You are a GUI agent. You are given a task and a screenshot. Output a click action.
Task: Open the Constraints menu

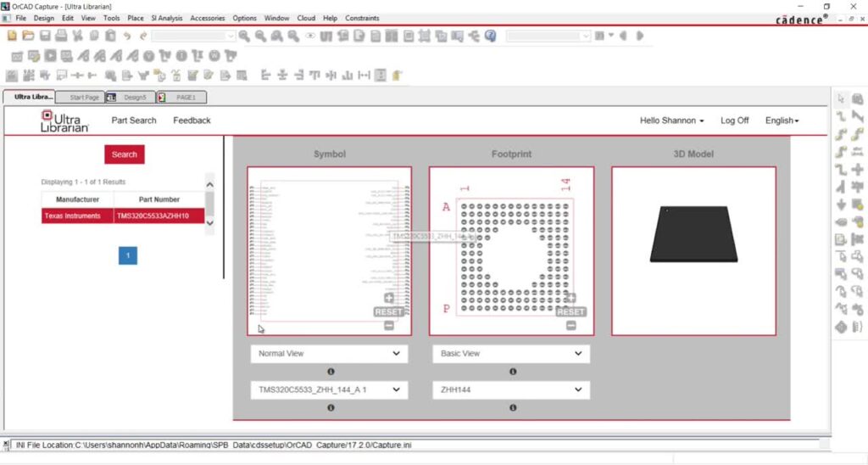click(x=362, y=19)
